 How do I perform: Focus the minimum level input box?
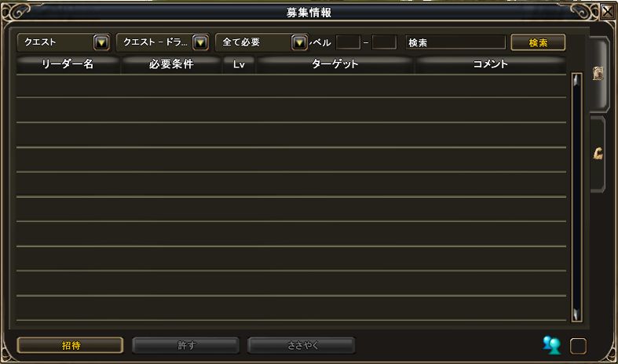point(348,42)
